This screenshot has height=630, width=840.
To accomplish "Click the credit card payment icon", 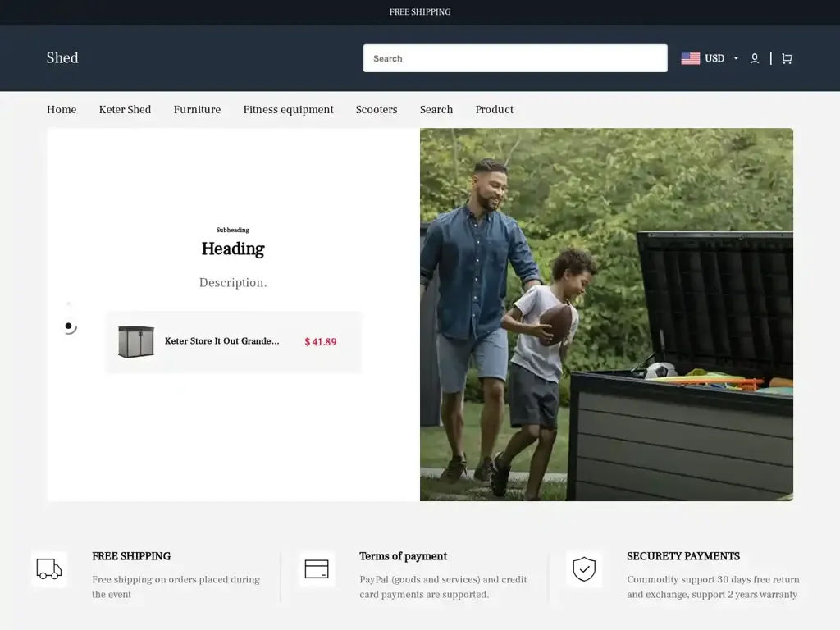I will 317,569.
